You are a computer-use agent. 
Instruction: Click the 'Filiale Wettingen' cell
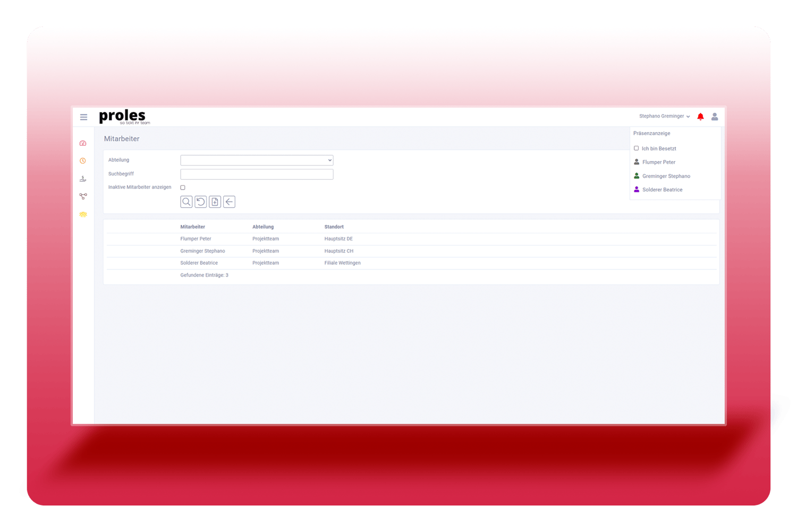coord(342,263)
